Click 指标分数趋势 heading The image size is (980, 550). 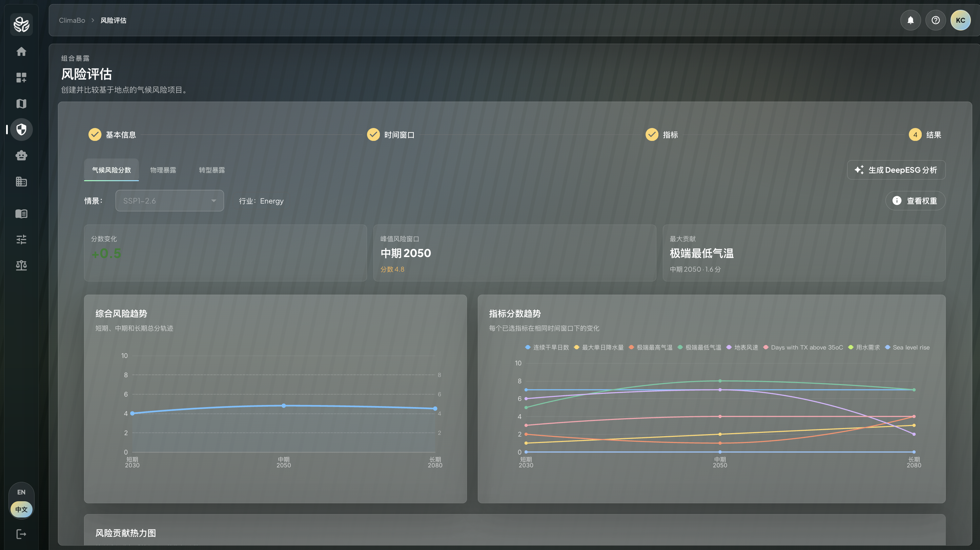(x=515, y=314)
